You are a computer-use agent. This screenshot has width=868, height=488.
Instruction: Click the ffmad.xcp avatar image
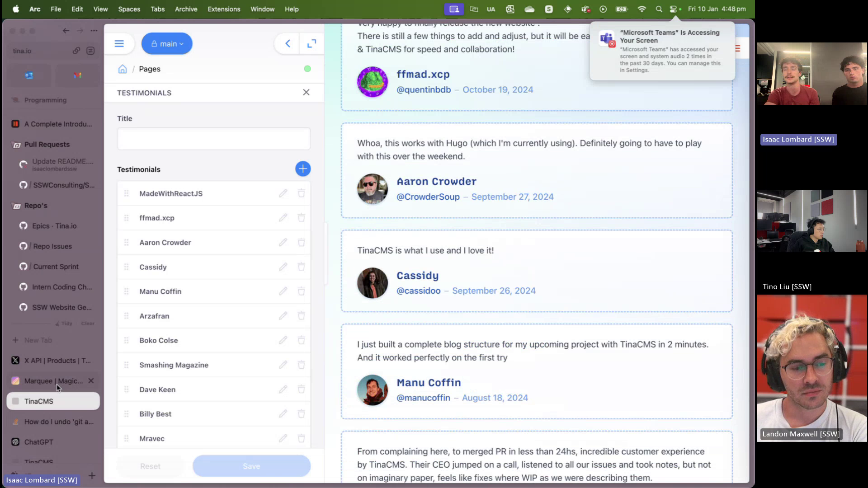pyautogui.click(x=372, y=82)
